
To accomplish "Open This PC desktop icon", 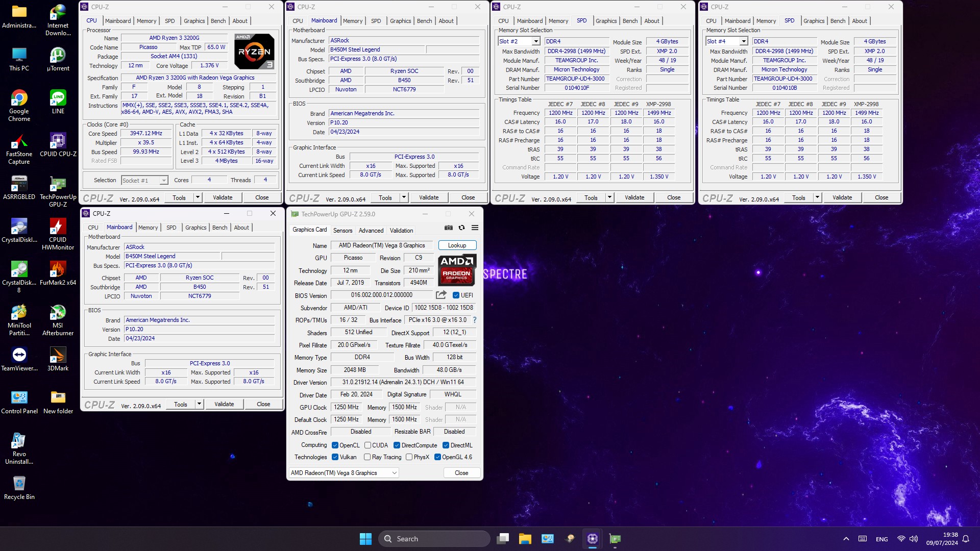I will [x=19, y=59].
